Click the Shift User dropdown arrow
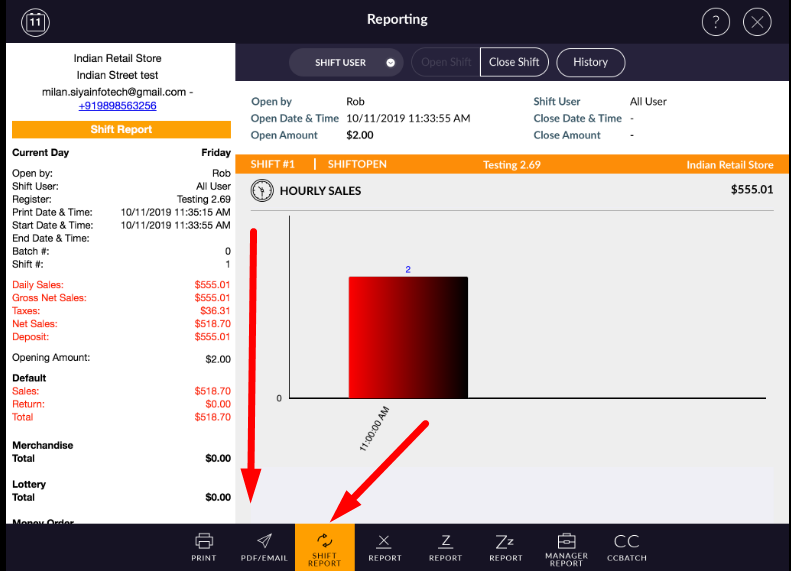 point(390,62)
